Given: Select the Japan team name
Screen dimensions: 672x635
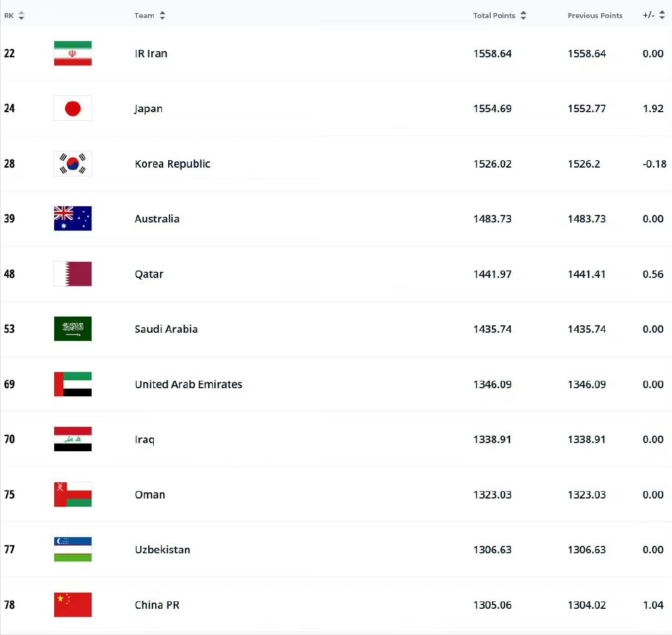Looking at the screenshot, I should click(x=149, y=108).
